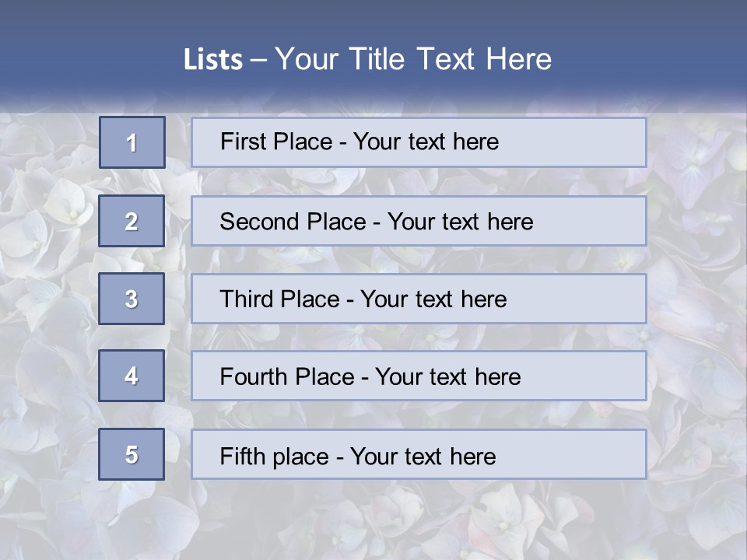
Task: Select the number 1 box
Action: 132,142
